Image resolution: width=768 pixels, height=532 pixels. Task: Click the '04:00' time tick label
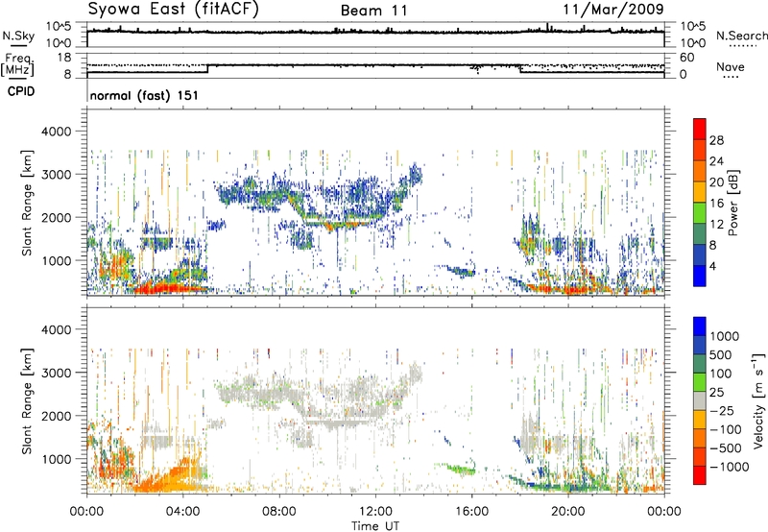coord(182,512)
